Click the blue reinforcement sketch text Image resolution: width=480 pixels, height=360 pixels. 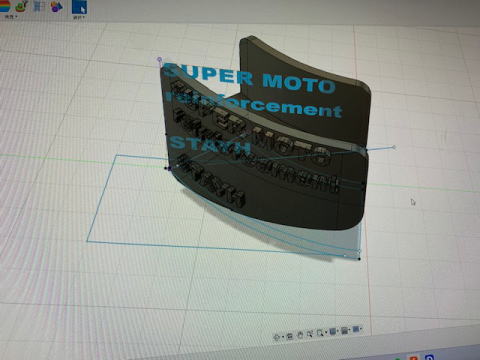point(254,105)
